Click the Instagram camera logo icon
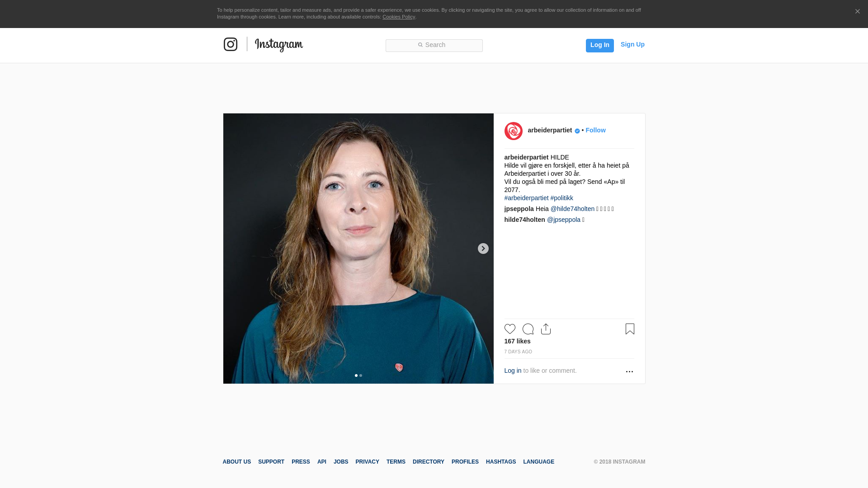This screenshot has width=868, height=488. pyautogui.click(x=230, y=44)
